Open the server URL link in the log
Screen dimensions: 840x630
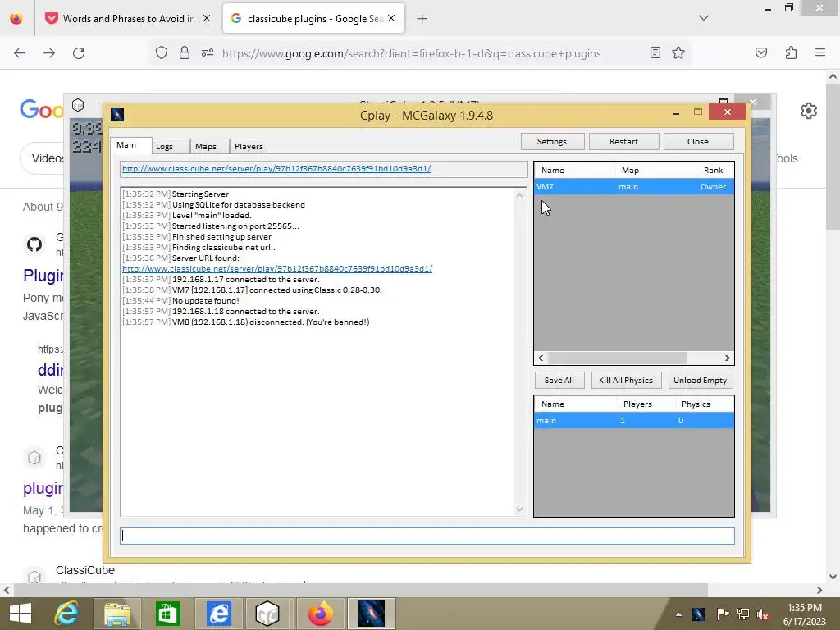point(277,268)
